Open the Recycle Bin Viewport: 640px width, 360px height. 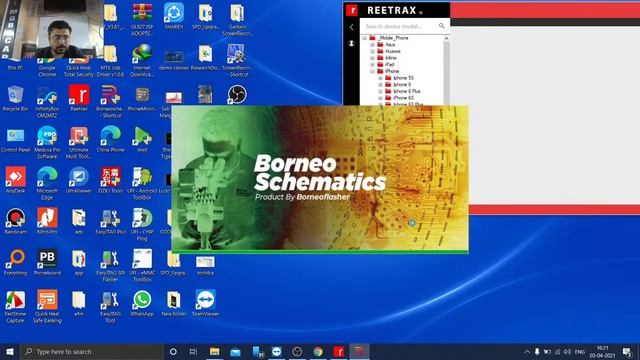point(16,98)
